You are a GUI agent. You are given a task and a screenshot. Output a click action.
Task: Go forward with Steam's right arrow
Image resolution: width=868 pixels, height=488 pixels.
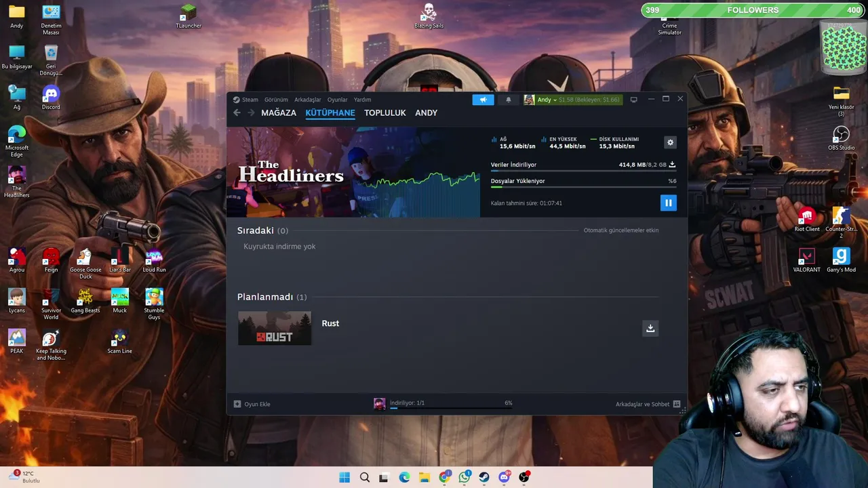point(251,113)
